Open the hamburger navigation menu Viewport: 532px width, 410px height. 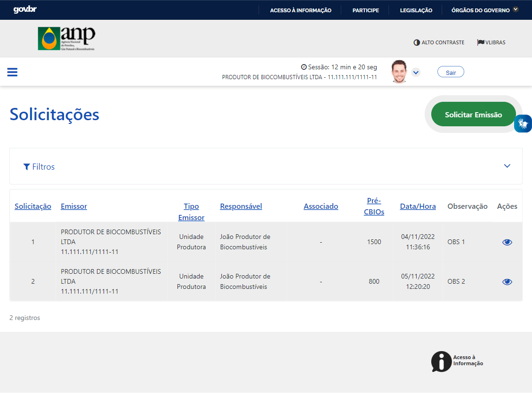[x=12, y=72]
